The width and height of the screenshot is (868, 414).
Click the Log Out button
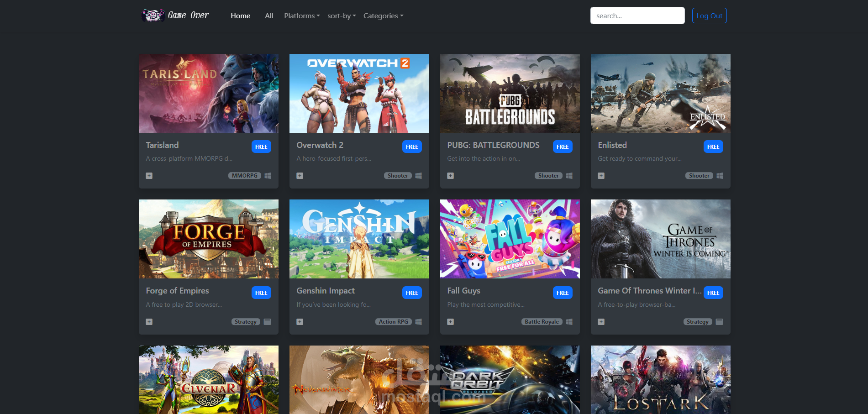(x=709, y=16)
